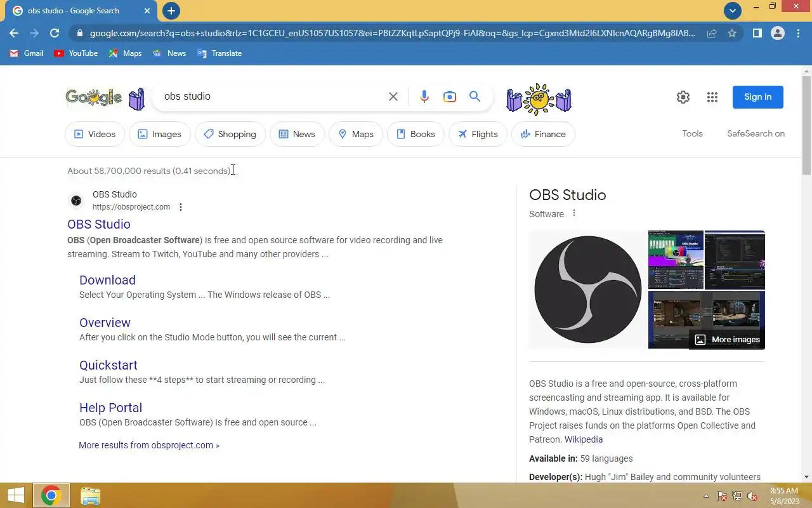This screenshot has width=812, height=508.
Task: Open the Help Portal sitelink
Action: [x=110, y=408]
